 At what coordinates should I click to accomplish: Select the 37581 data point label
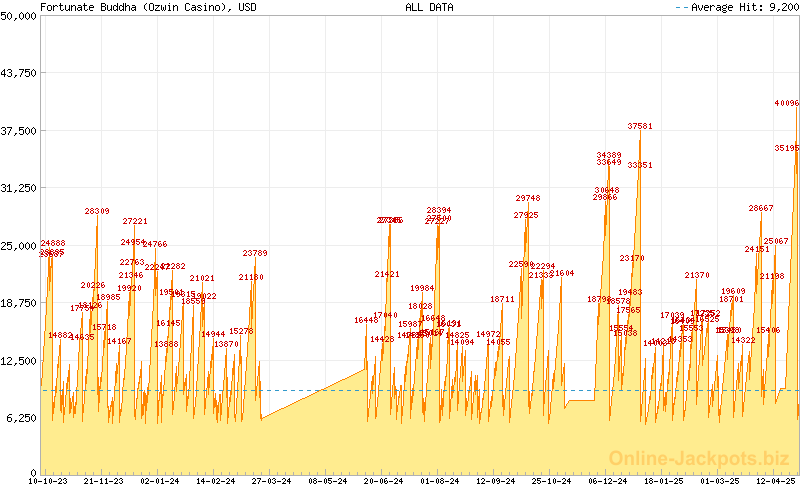coord(640,127)
